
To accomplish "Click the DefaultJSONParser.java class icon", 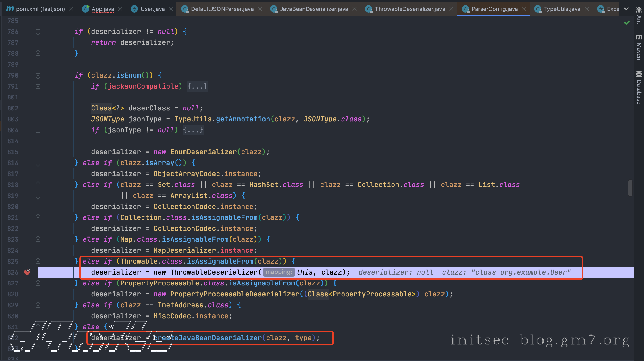I will (x=185, y=9).
